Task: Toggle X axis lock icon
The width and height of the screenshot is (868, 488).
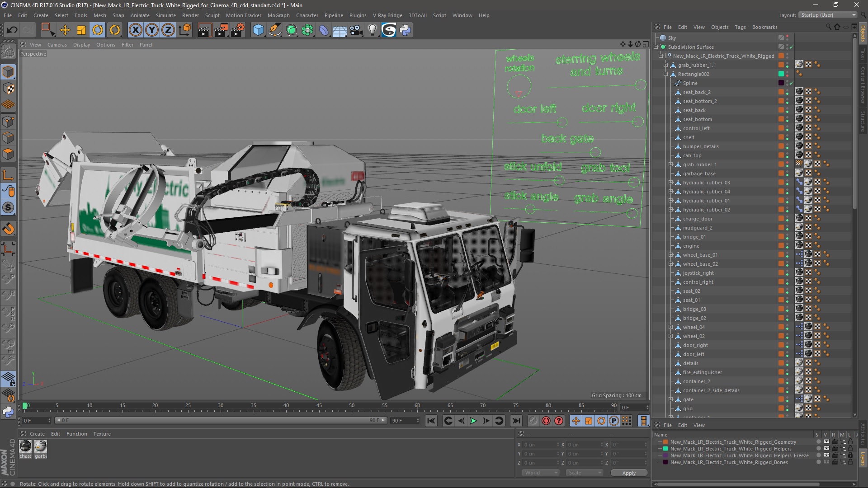Action: click(x=135, y=30)
